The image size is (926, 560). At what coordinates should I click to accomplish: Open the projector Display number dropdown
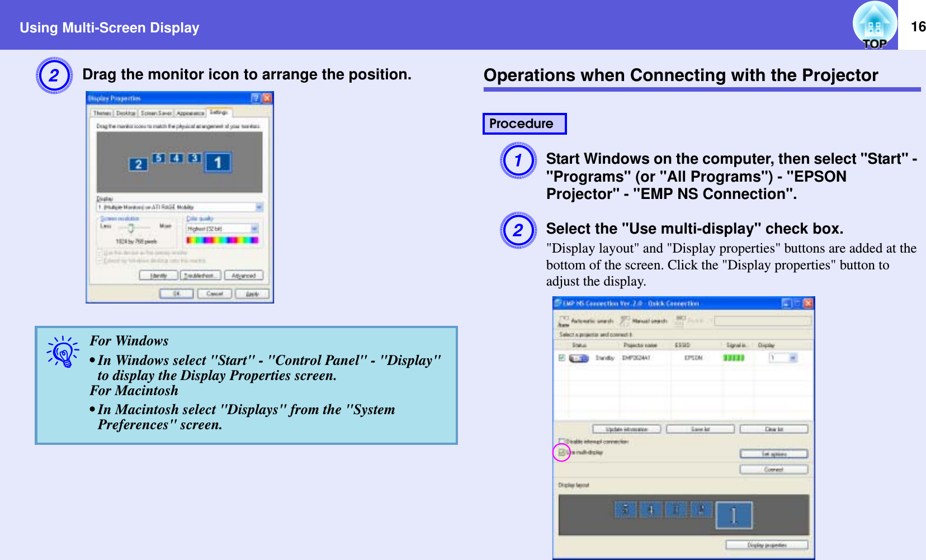pos(783,358)
